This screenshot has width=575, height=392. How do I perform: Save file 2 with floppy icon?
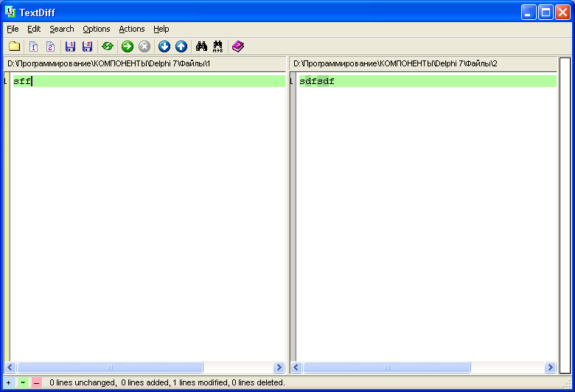(87, 46)
